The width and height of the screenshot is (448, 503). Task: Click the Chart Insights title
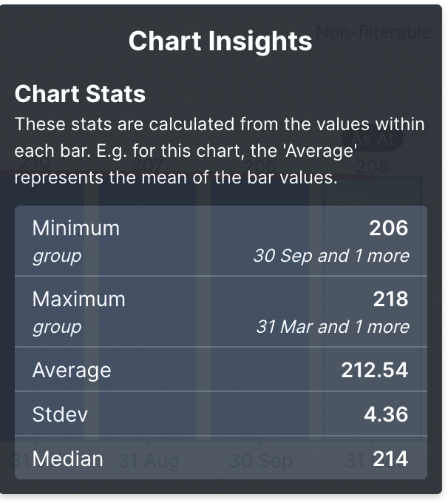click(220, 41)
